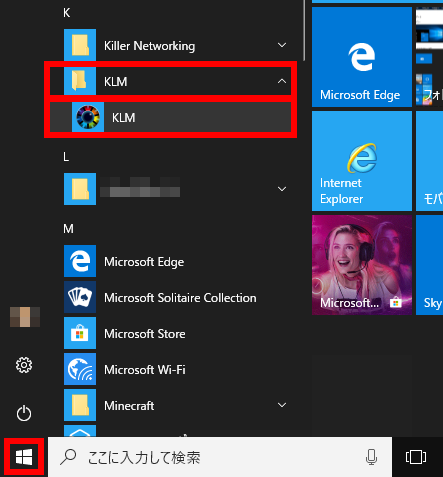Launch Microsoft Wi-Fi globe icon
The width and height of the screenshot is (443, 477).
tap(80, 369)
